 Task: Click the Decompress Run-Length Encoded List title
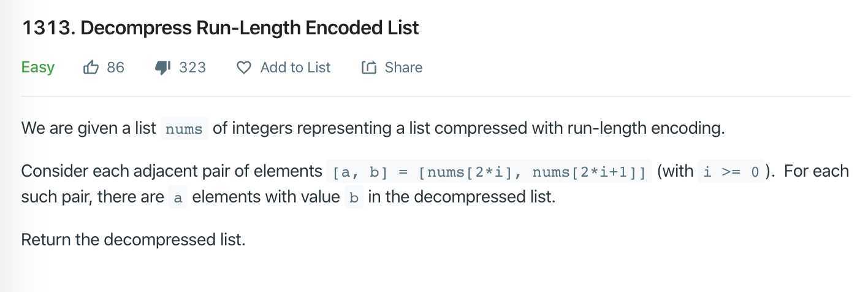coord(249,28)
